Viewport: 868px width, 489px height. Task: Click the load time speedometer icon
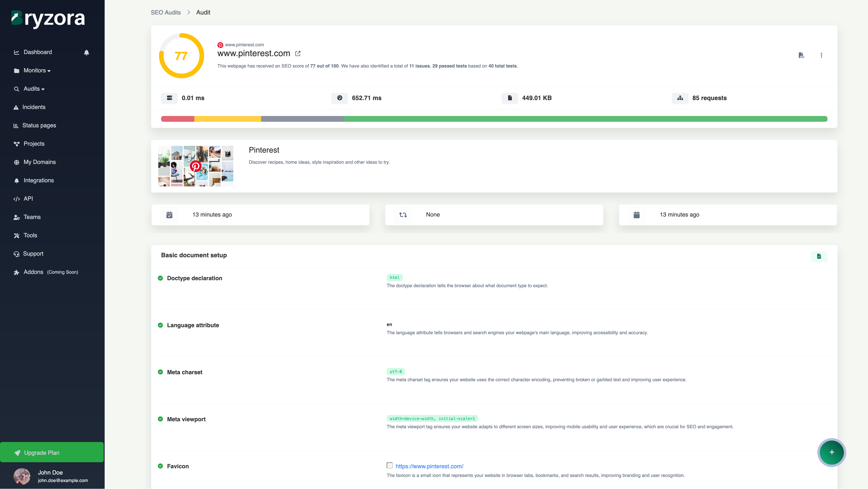pyautogui.click(x=340, y=98)
